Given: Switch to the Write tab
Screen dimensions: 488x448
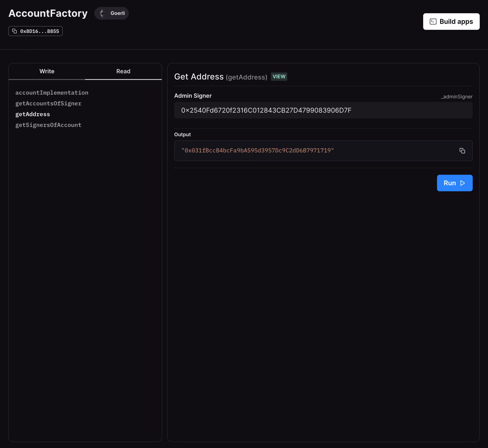Looking at the screenshot, I should pyautogui.click(x=47, y=71).
